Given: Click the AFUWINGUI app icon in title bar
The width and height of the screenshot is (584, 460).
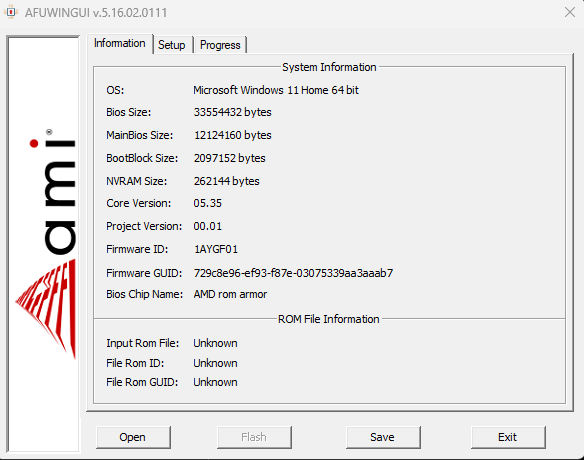Looking at the screenshot, I should point(11,12).
